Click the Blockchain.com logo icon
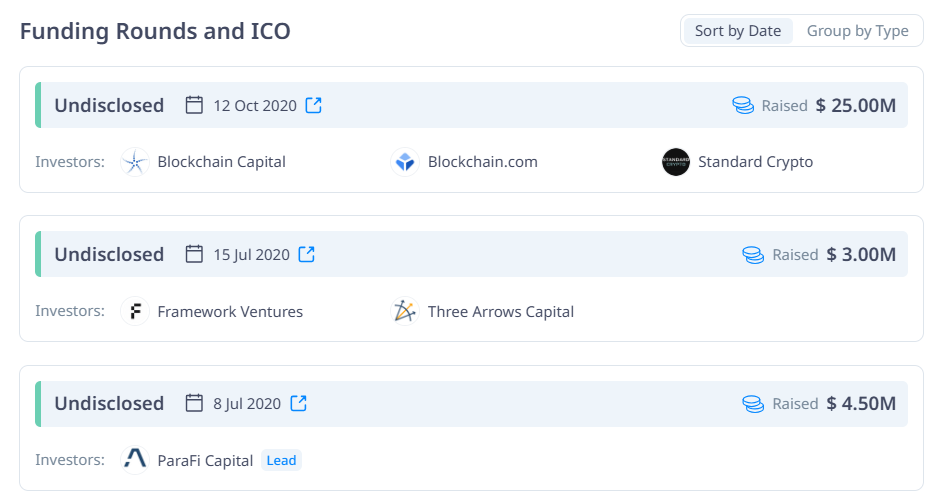 pos(405,162)
